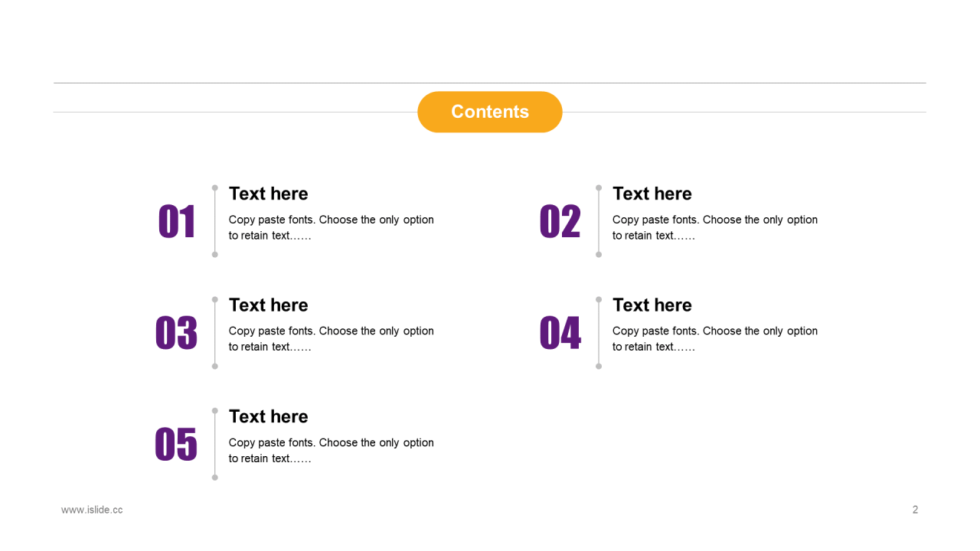Click the gray divider line next to 01
Viewport: 980px width, 551px height.
(x=214, y=221)
